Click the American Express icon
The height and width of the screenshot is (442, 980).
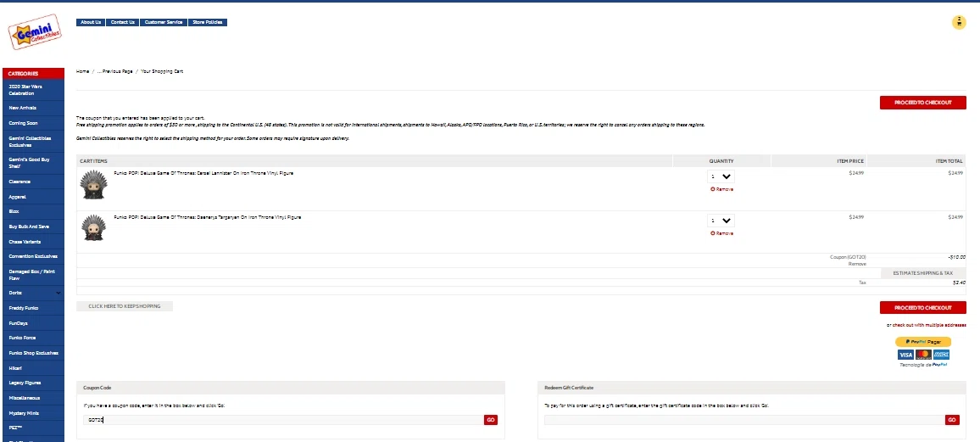pos(941,355)
